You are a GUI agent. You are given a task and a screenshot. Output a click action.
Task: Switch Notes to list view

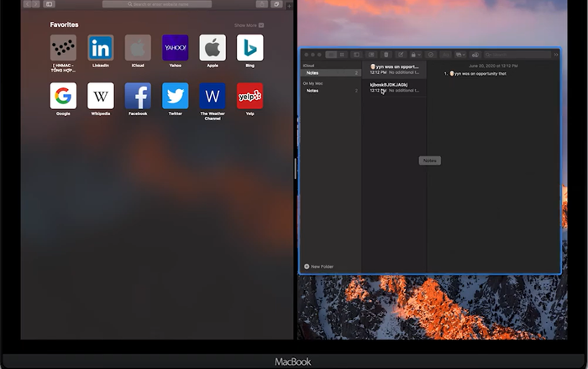tap(331, 55)
